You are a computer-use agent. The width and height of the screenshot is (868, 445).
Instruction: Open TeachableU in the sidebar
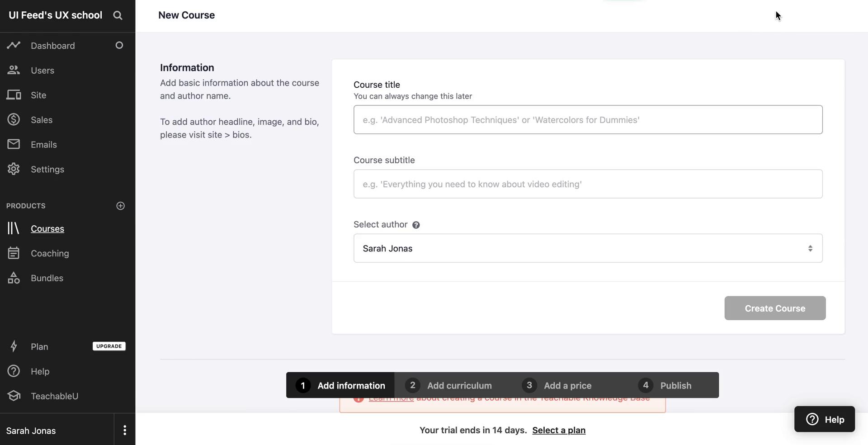click(x=54, y=396)
